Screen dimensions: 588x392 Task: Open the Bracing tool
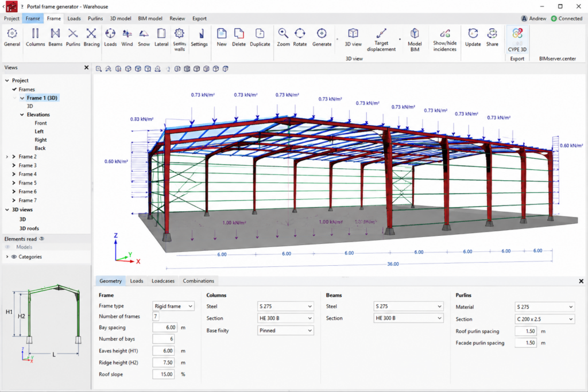(91, 37)
